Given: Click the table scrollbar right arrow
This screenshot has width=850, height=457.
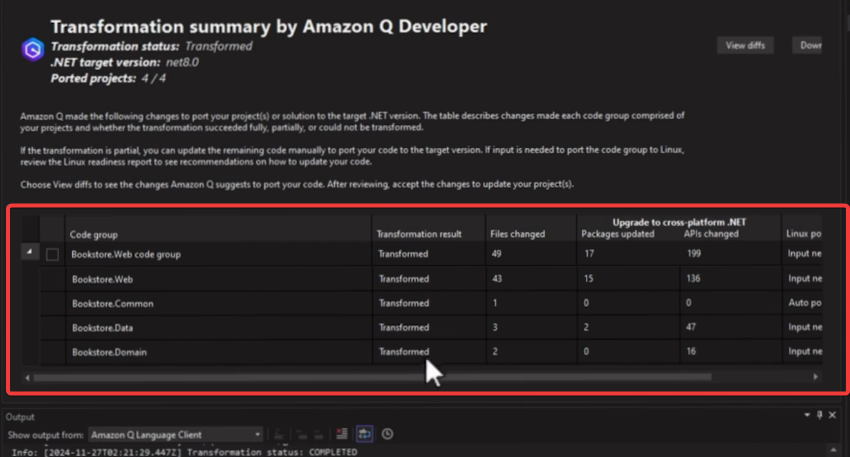Looking at the screenshot, I should coord(815,377).
